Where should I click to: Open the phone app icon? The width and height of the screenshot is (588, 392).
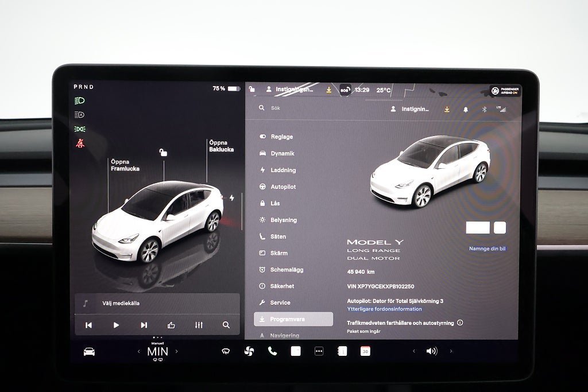272,351
